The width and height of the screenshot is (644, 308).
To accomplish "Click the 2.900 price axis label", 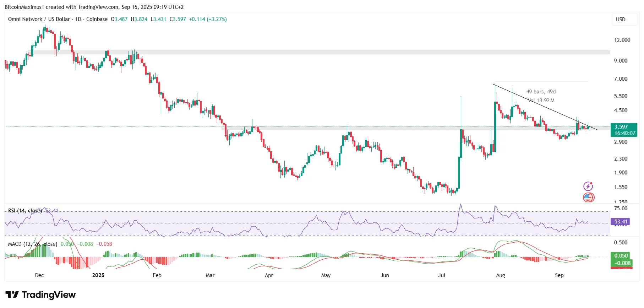I will tap(621, 142).
